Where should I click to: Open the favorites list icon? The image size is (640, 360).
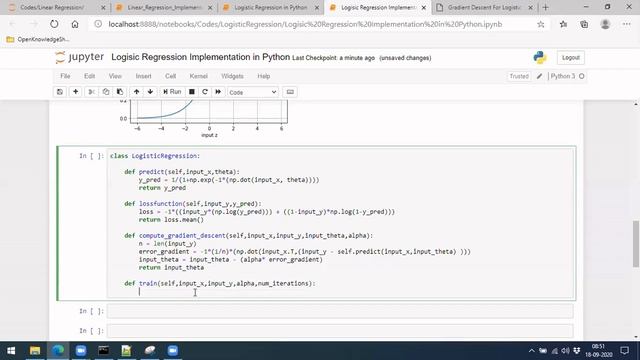564,24
